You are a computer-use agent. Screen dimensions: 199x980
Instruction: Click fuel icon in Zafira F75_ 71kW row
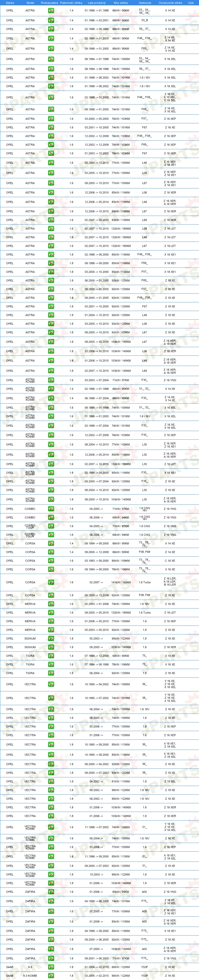tap(51, 958)
